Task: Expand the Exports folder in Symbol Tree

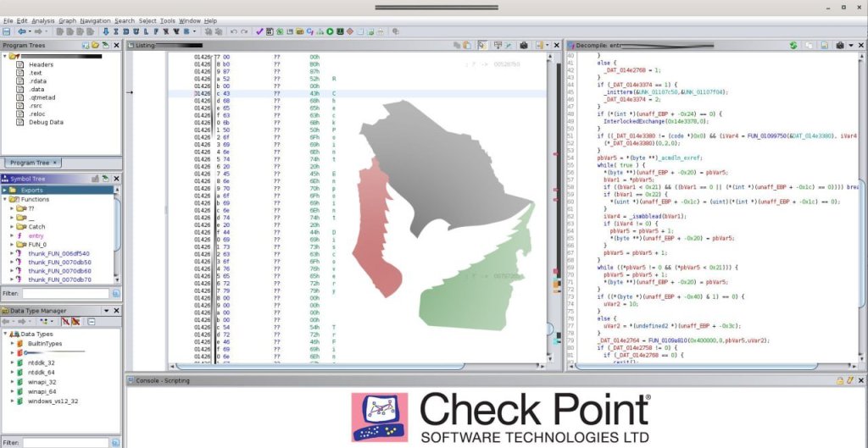Action: point(5,190)
